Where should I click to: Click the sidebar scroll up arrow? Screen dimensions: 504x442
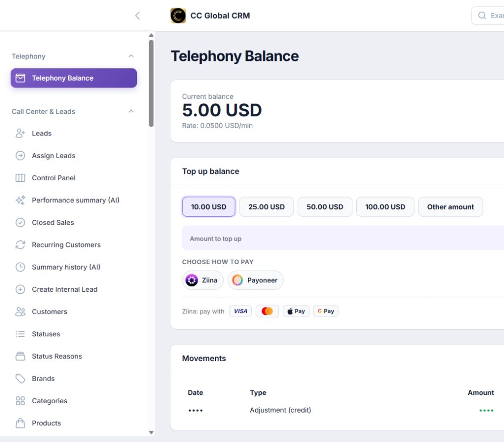[x=151, y=35]
